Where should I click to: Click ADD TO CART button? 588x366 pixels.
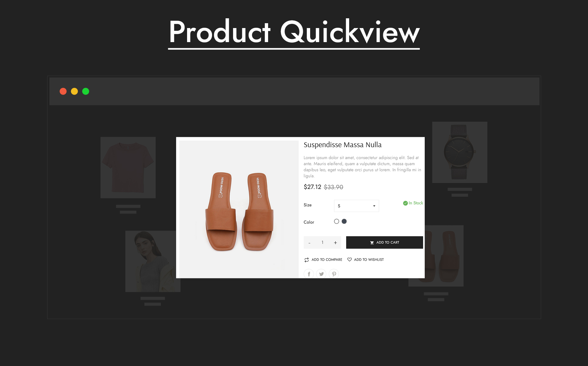click(x=384, y=242)
